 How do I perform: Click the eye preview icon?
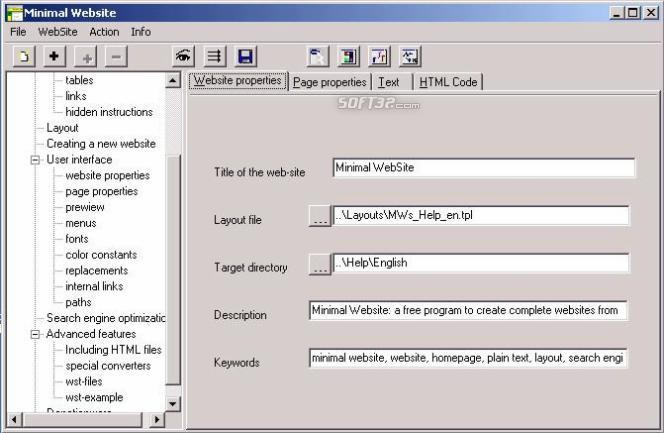click(183, 56)
